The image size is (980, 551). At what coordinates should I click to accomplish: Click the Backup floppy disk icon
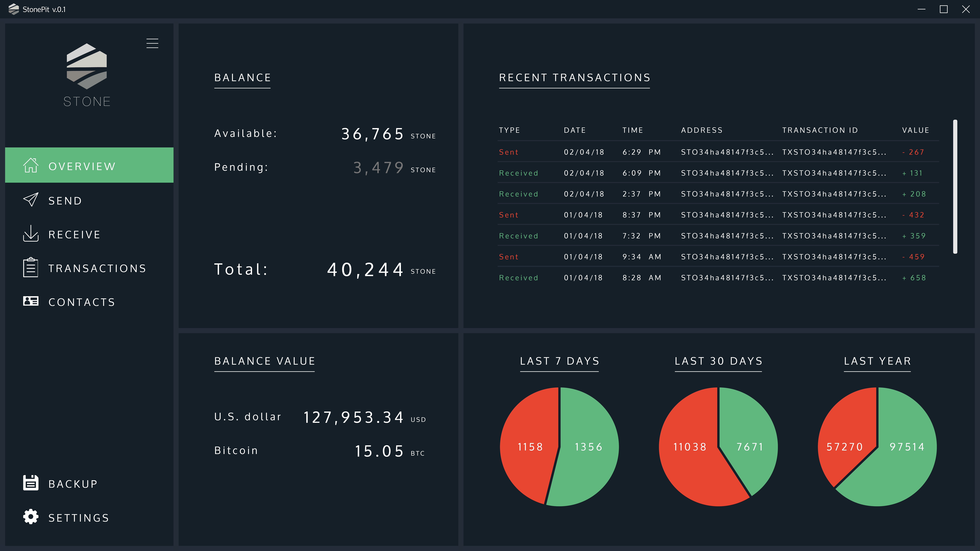31,483
